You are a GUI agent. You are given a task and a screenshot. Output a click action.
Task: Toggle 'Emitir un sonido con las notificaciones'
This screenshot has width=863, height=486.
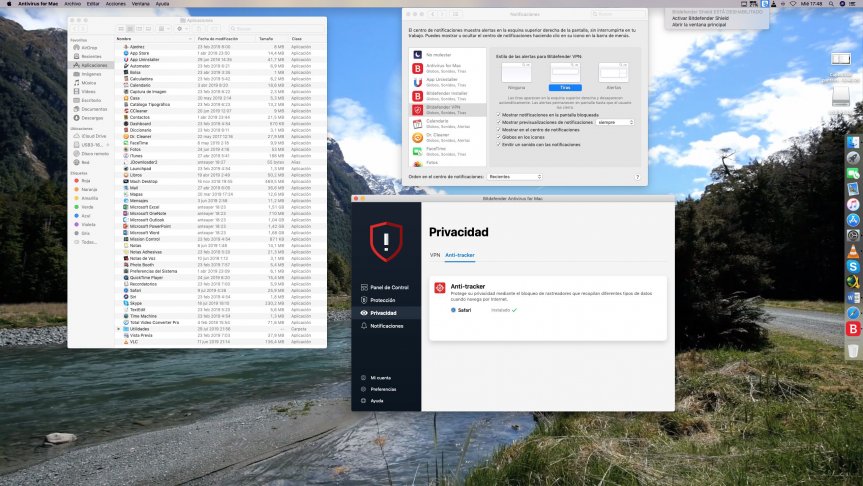coord(499,144)
